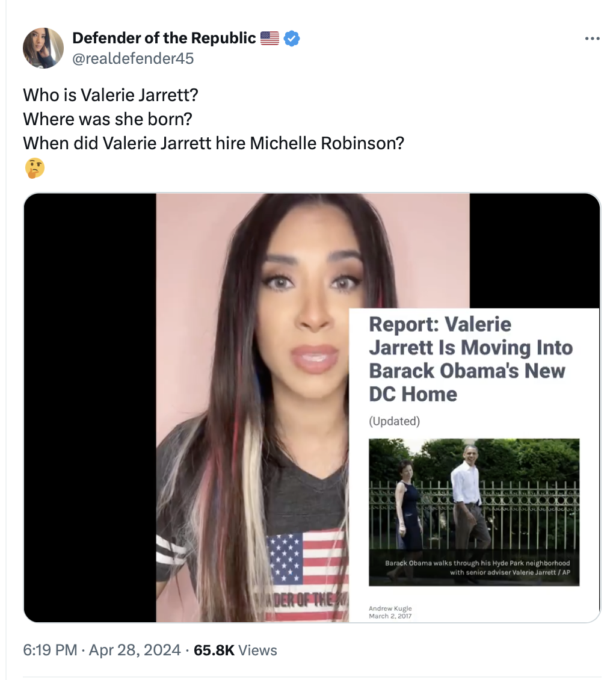616x680 pixels.
Task: Click the thinking face emoji
Action: click(x=35, y=168)
